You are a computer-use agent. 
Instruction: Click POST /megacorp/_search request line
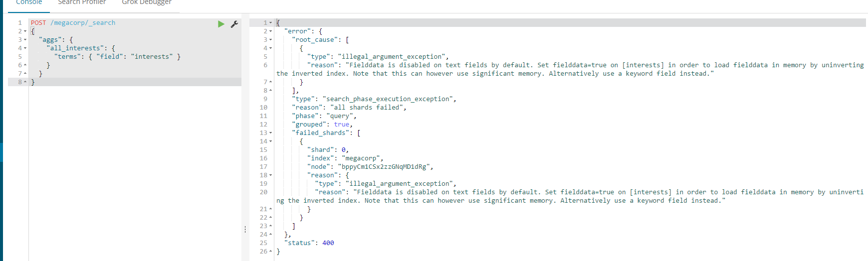point(73,23)
